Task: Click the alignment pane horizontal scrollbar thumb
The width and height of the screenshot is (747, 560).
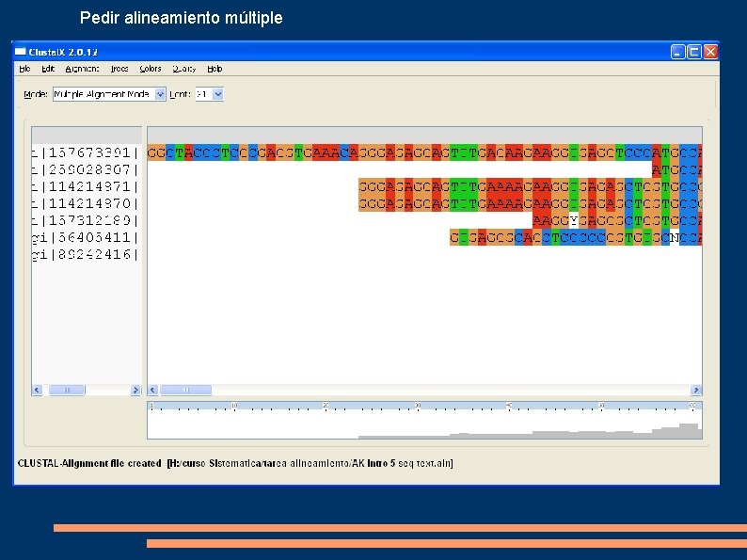Action: coord(185,390)
